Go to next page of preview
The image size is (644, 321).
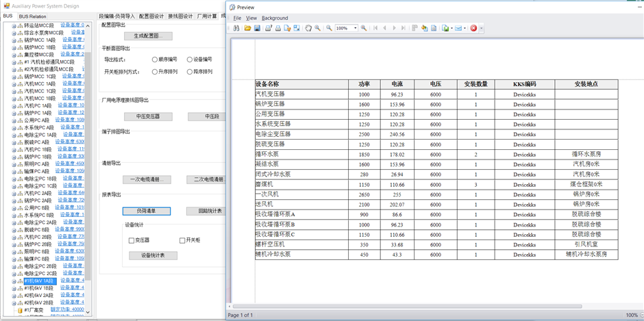click(x=395, y=28)
